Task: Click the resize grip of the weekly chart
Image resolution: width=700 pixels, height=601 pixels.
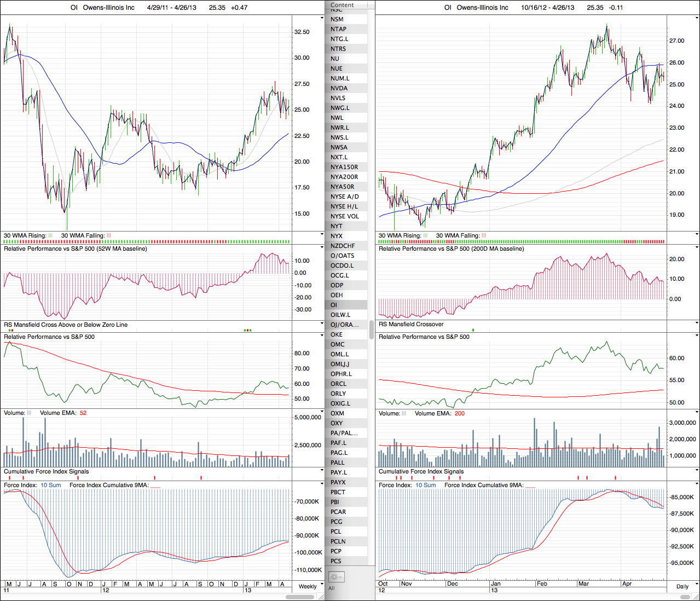Action: click(x=321, y=597)
